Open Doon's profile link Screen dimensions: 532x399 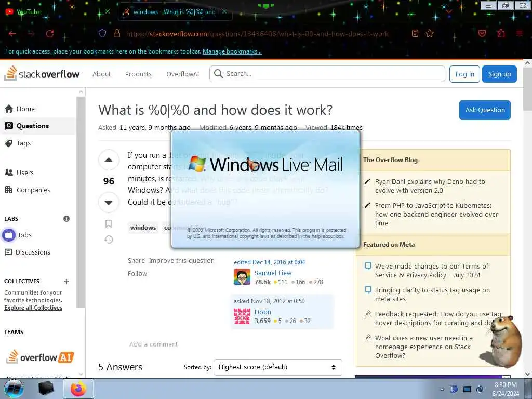click(x=263, y=312)
